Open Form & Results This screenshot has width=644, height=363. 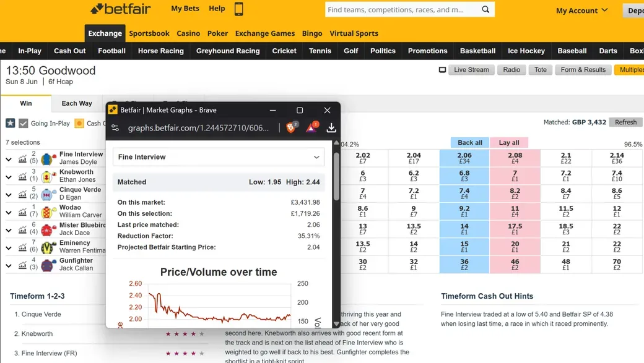tap(583, 70)
